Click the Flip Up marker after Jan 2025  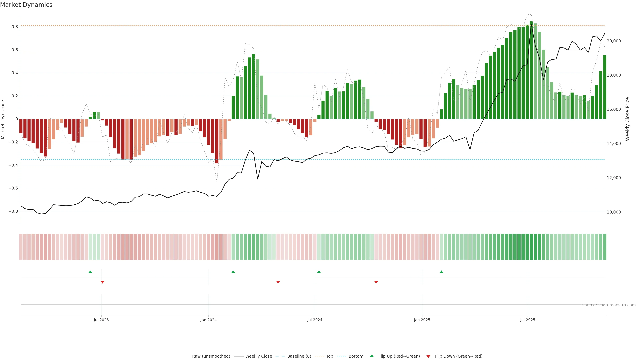[x=441, y=272]
